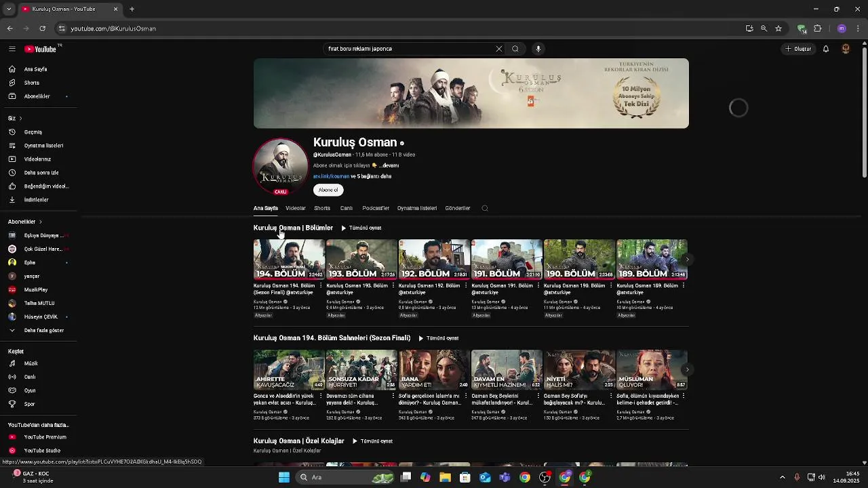Click the YouTube search input field
This screenshot has height=488, width=868.
click(x=410, y=49)
